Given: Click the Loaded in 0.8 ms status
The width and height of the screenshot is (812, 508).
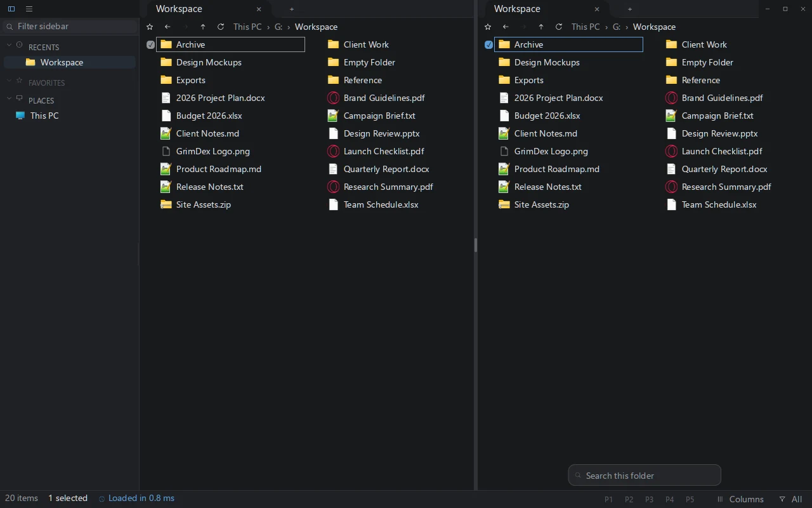Looking at the screenshot, I should (136, 498).
